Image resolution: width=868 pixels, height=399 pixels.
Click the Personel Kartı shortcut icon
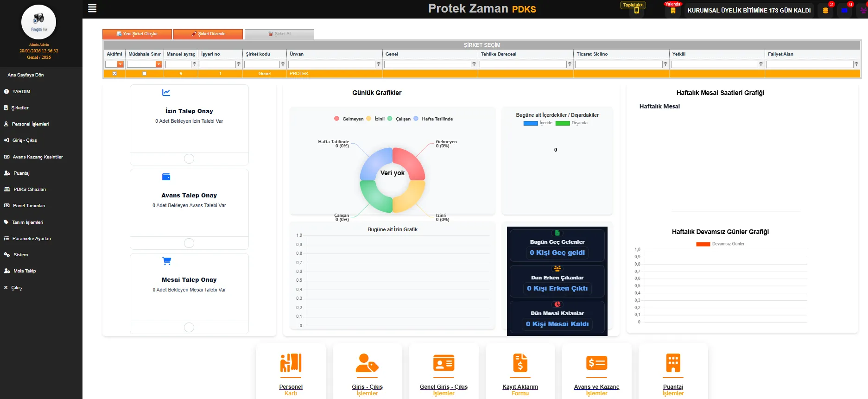291,363
